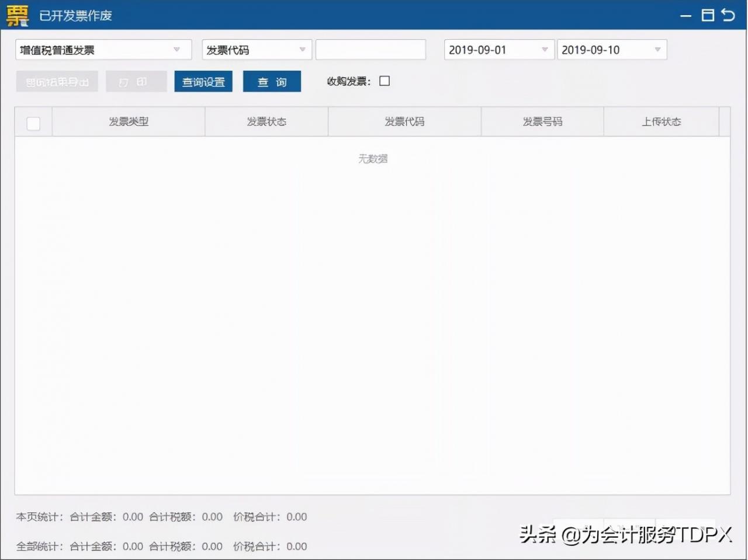
Task: Click the 查询结果导出 export button
Action: pos(57,81)
